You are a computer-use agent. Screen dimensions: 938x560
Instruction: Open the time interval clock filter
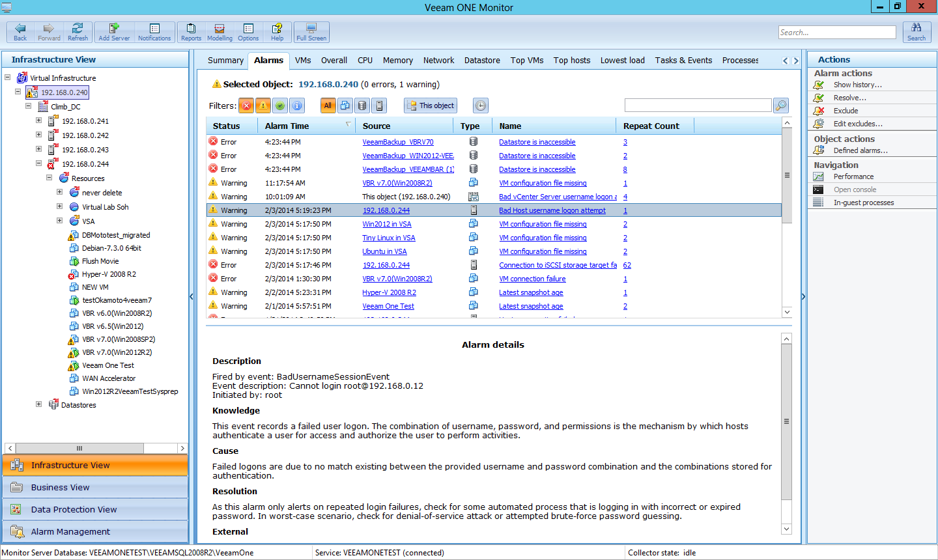point(480,105)
